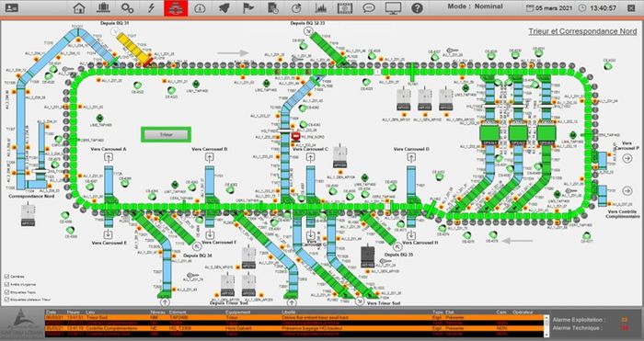Toggle the Caméras checkbox
The height and width of the screenshot is (341, 644).
point(6,277)
